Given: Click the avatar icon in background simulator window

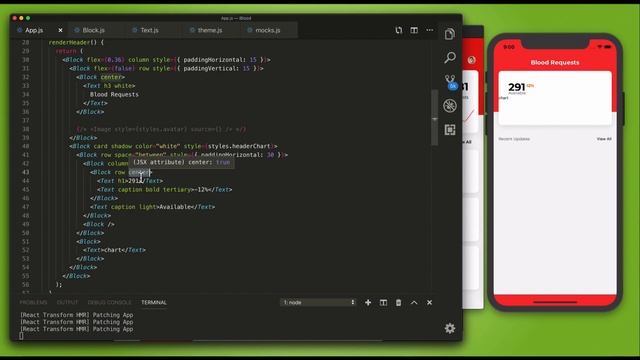Looking at the screenshot, I should [x=471, y=60].
